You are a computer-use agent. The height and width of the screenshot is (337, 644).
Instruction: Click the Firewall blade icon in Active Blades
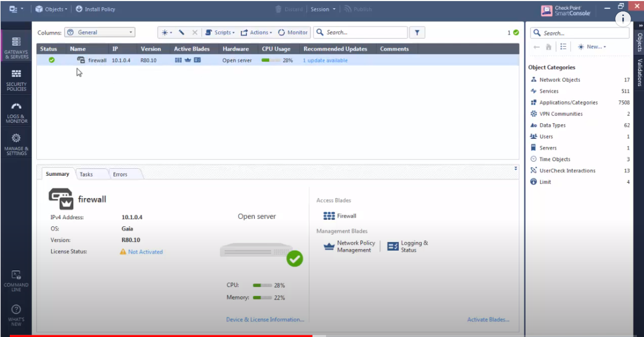[178, 60]
